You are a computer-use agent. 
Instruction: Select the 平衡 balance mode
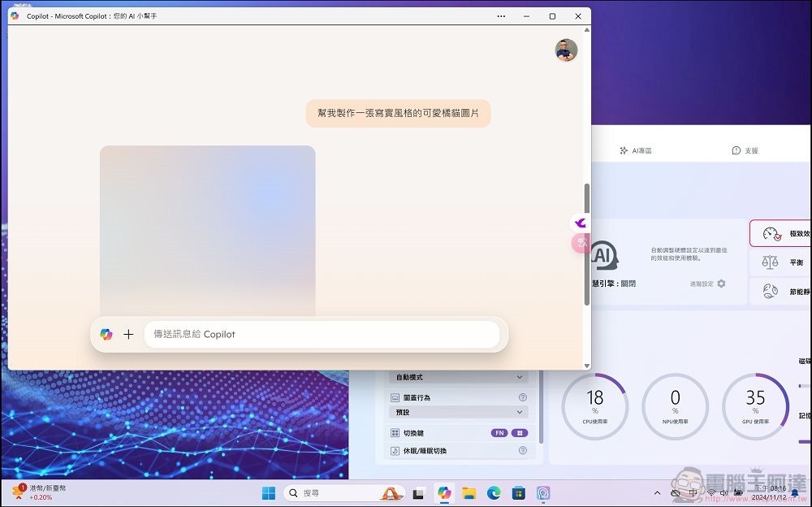point(780,262)
